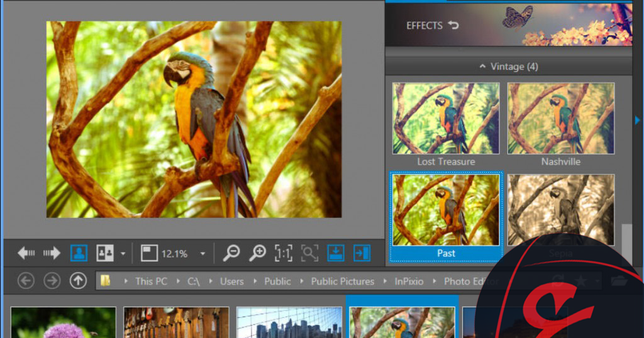This screenshot has height=338, width=644.
Task: Select the guitars filmstrip photo
Action: 176,322
